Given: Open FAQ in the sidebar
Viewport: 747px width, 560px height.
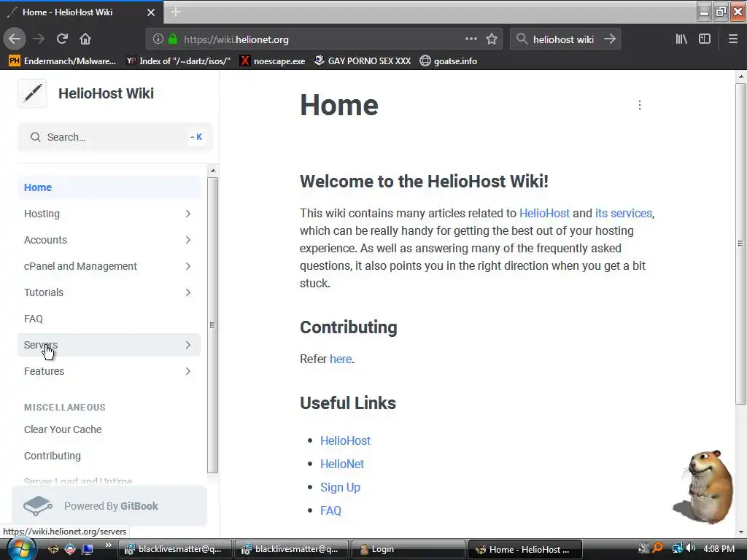Looking at the screenshot, I should (109, 319).
